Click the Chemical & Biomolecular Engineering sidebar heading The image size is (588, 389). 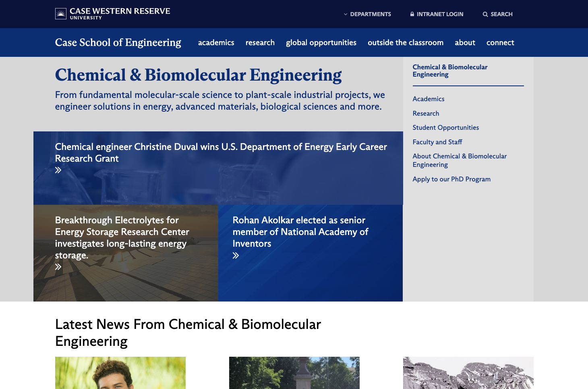pos(450,71)
